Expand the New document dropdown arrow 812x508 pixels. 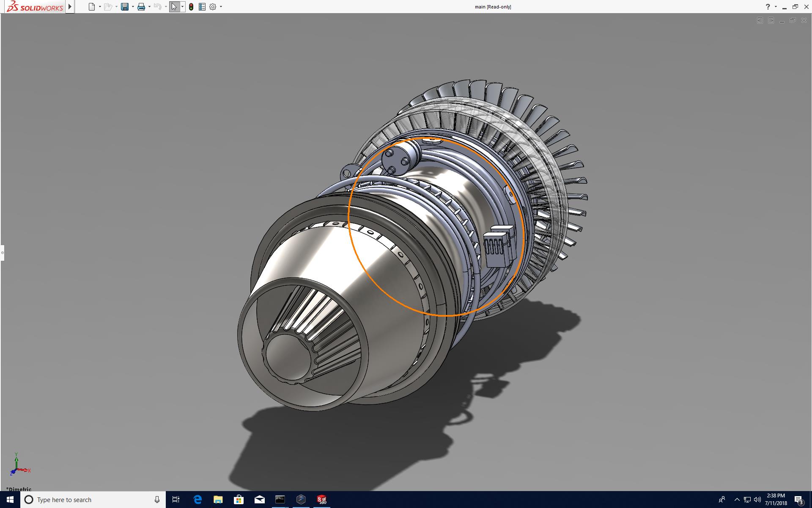coord(100,7)
